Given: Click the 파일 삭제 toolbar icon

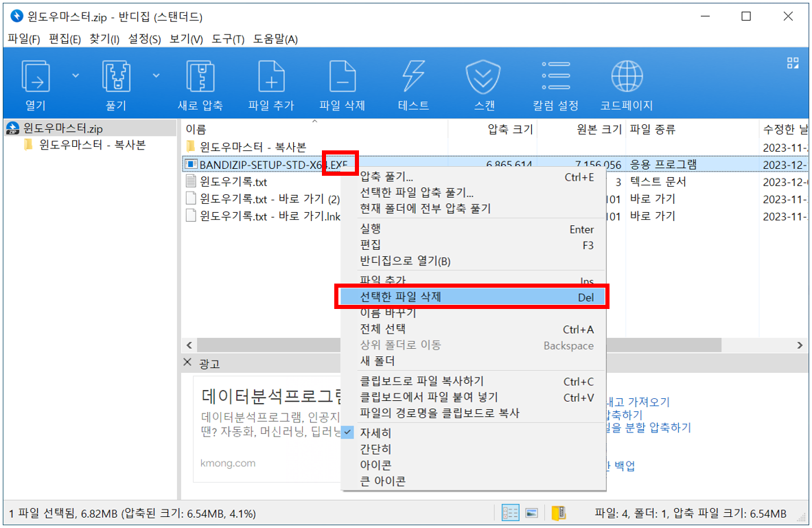Looking at the screenshot, I should coord(343,77).
